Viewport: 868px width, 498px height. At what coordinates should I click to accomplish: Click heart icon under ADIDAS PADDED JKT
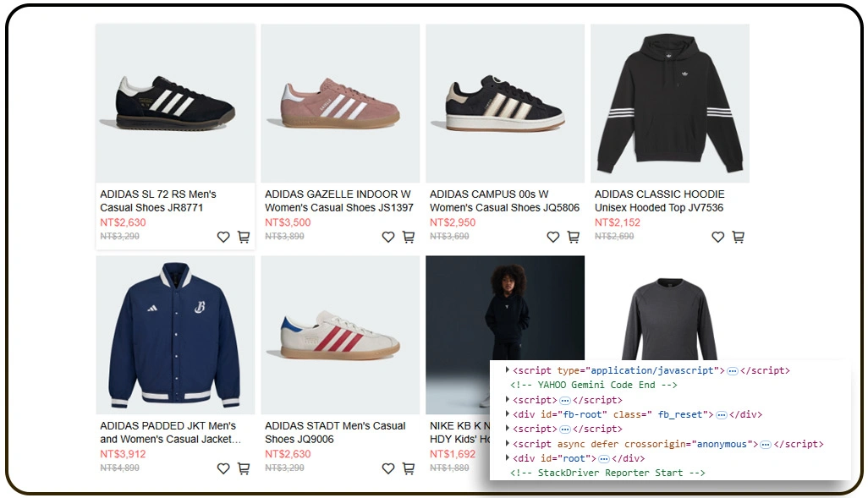pyautogui.click(x=223, y=468)
